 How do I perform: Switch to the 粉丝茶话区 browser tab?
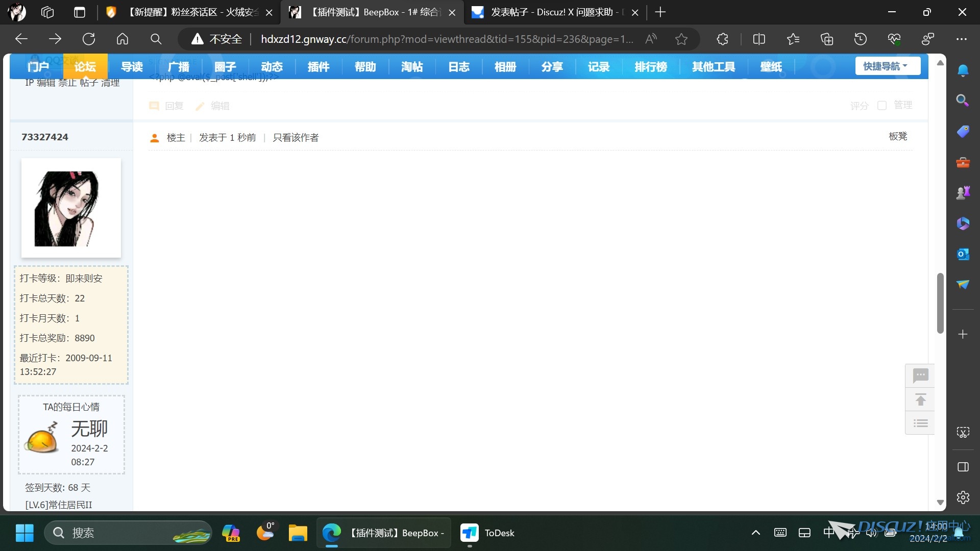point(189,12)
